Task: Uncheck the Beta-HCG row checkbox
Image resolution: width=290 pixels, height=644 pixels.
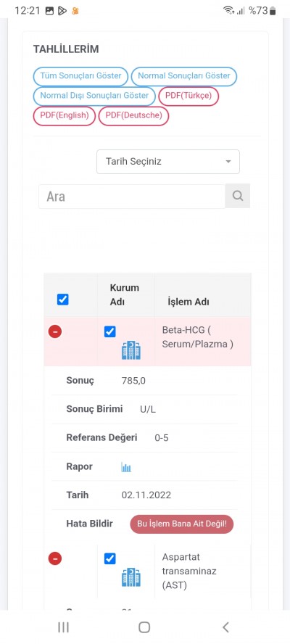Action: point(109,331)
